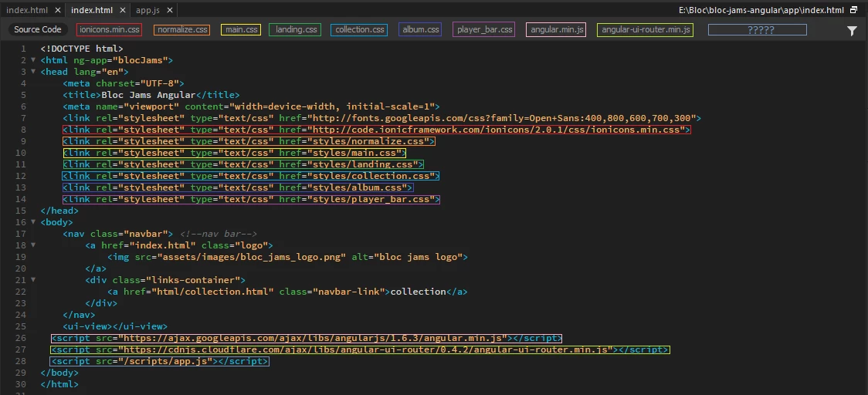Click "styles/main.css" href in the code
Image resolution: width=868 pixels, height=395 pixels.
click(x=354, y=154)
